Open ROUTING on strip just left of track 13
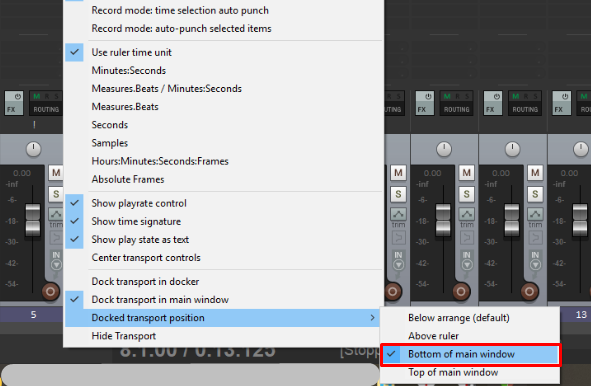 coord(525,109)
